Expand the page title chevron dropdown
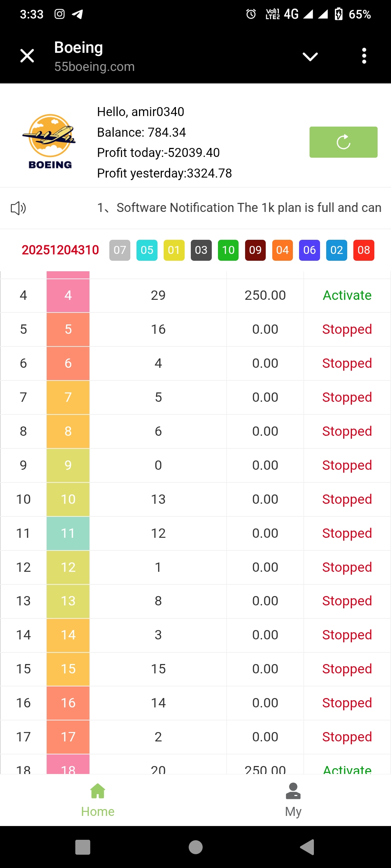 pos(310,56)
